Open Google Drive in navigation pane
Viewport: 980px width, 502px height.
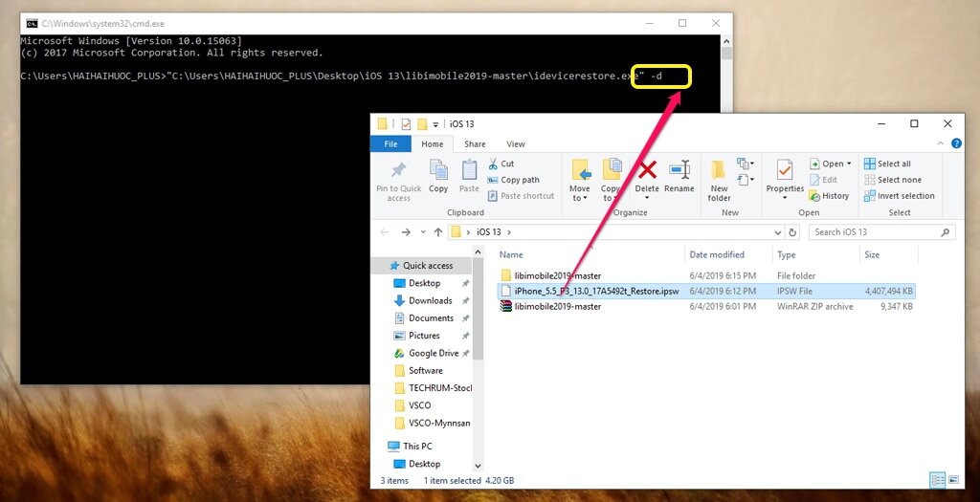[x=434, y=353]
